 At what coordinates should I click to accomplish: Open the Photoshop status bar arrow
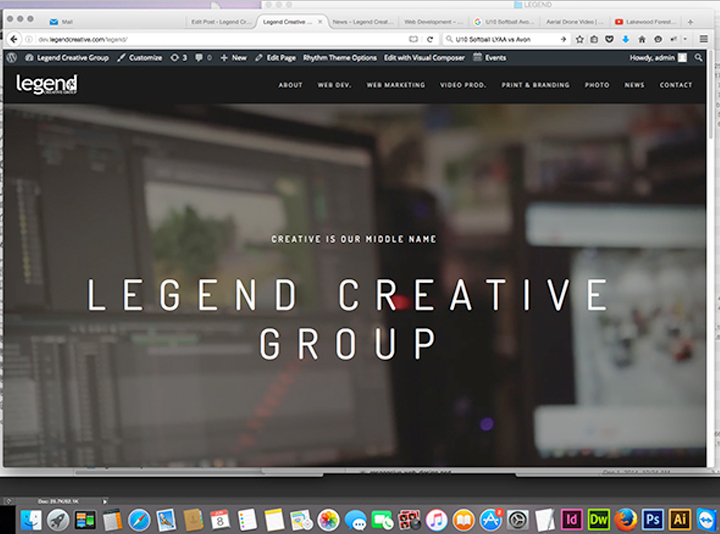coord(105,501)
